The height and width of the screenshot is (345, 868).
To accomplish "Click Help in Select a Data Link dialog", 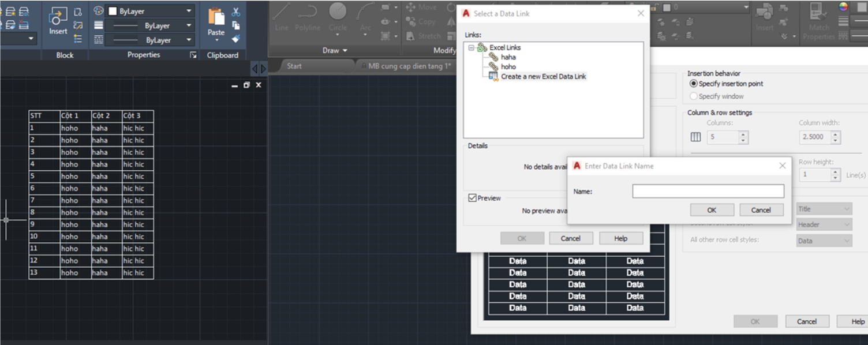I will pyautogui.click(x=621, y=238).
